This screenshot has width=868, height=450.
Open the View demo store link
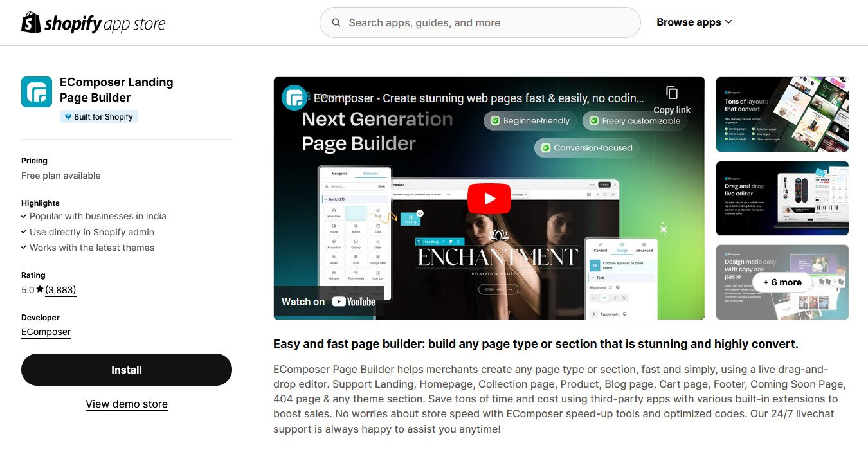[127, 404]
